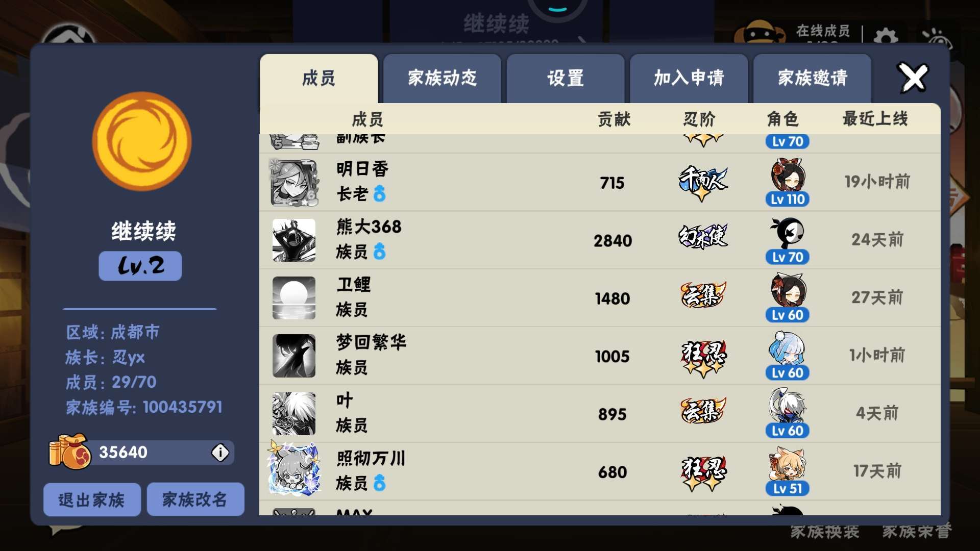Switch to the 家族动态 tab
Viewport: 980px width, 551px height.
tap(442, 79)
